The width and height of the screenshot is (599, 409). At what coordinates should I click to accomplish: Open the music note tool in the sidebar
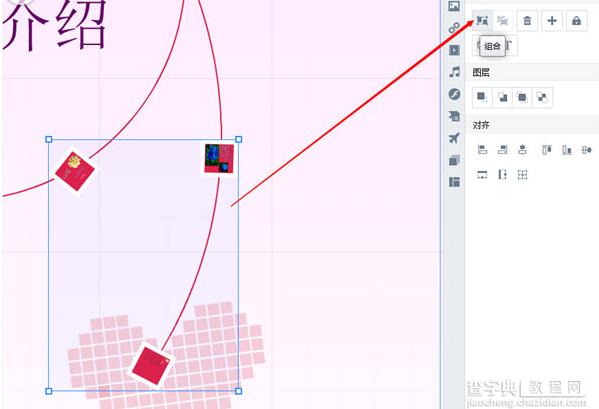point(454,72)
